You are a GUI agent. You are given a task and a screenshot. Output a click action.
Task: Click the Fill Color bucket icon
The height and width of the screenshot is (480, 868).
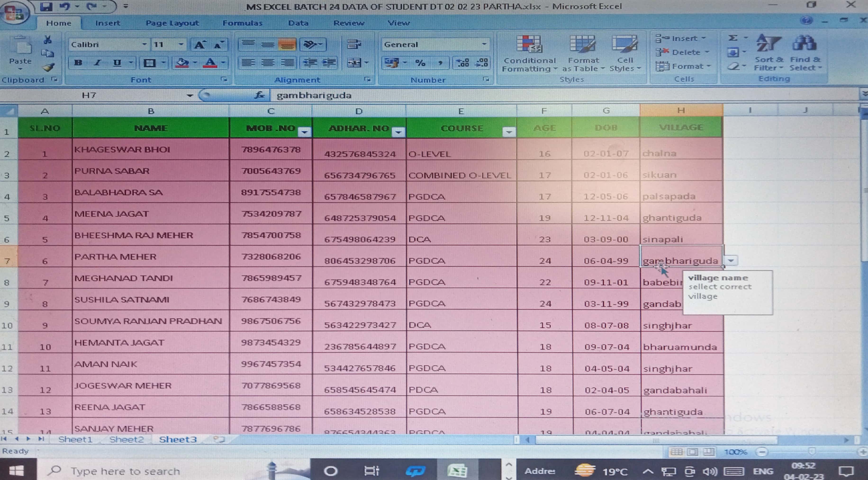click(182, 63)
